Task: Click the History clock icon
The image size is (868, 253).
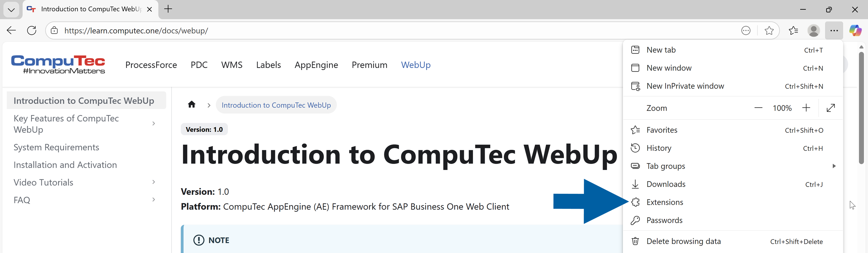Action: pyautogui.click(x=635, y=148)
